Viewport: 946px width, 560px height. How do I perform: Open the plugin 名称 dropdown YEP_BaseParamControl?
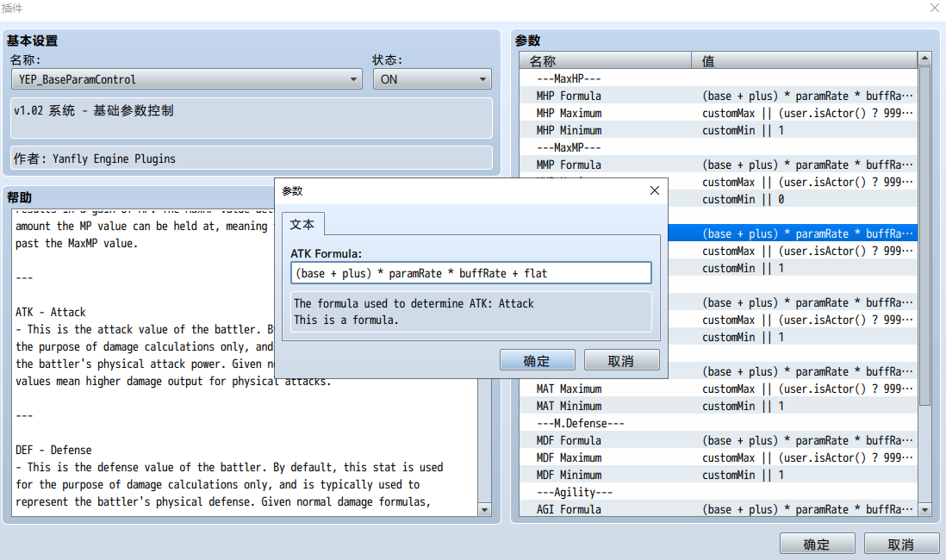[x=186, y=79]
